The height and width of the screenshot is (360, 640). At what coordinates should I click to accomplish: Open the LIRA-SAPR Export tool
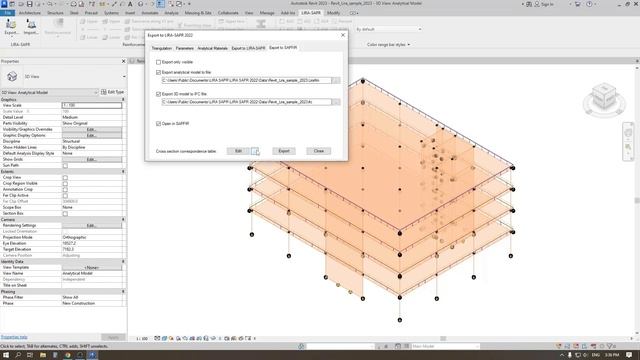pos(11,27)
